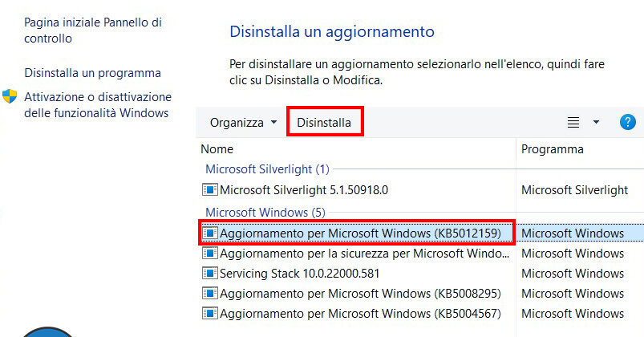Click the Servicing Stack 10.0.22000.581 icon
The height and width of the screenshot is (337, 644).
click(x=209, y=274)
